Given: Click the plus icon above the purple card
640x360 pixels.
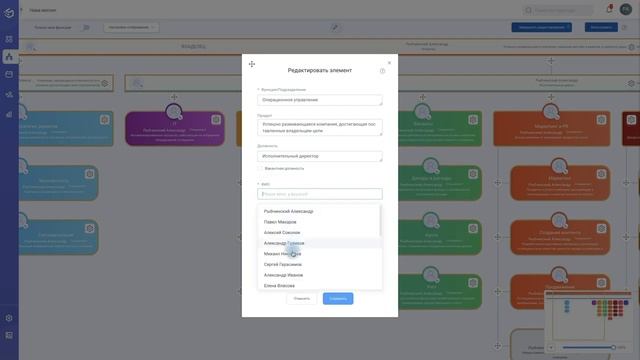Looking at the screenshot, I should click(x=174, y=97).
